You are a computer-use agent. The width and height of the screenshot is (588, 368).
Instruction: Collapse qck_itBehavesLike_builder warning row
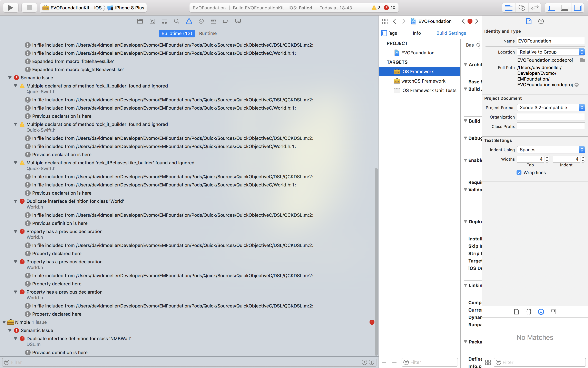coord(16,163)
